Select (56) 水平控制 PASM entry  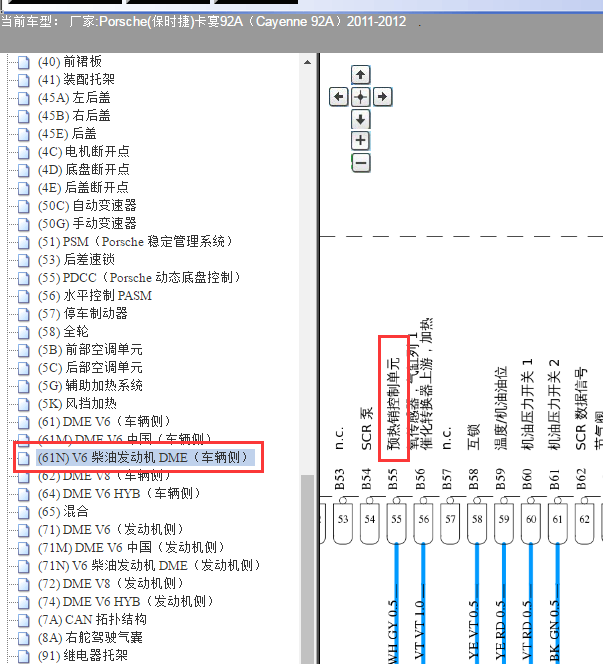(95, 296)
